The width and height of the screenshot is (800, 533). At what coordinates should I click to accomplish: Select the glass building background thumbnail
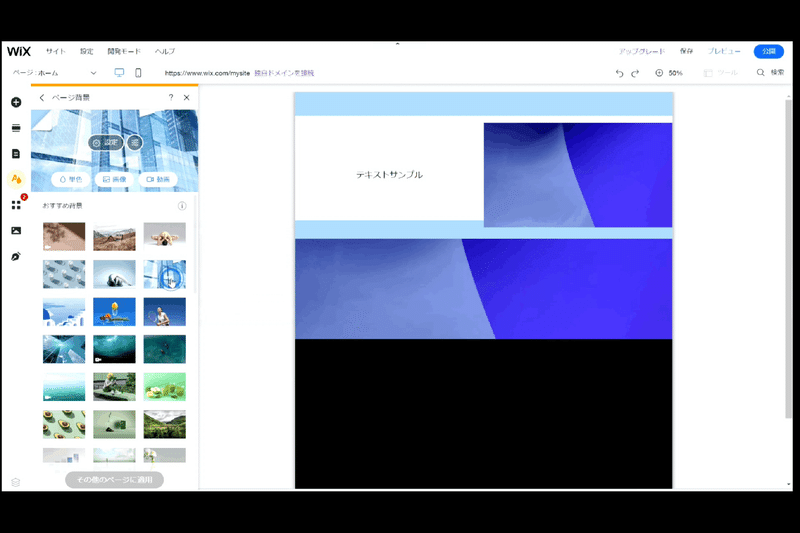tap(165, 274)
